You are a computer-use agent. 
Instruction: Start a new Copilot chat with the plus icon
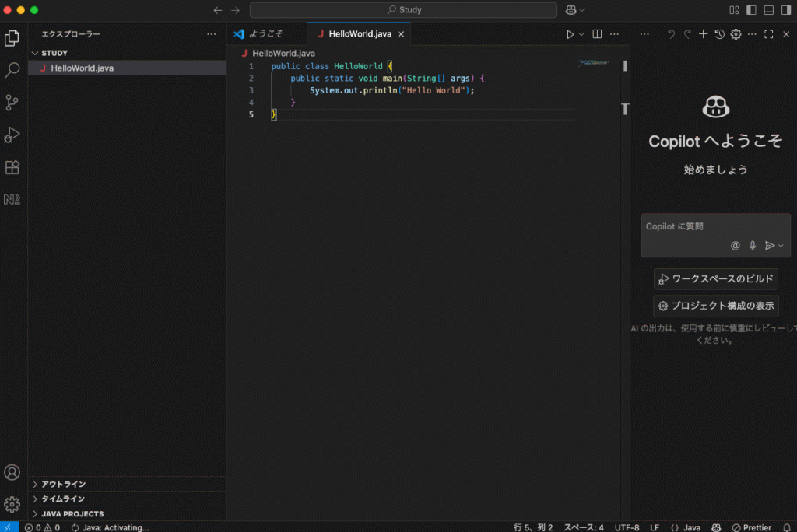(x=703, y=34)
